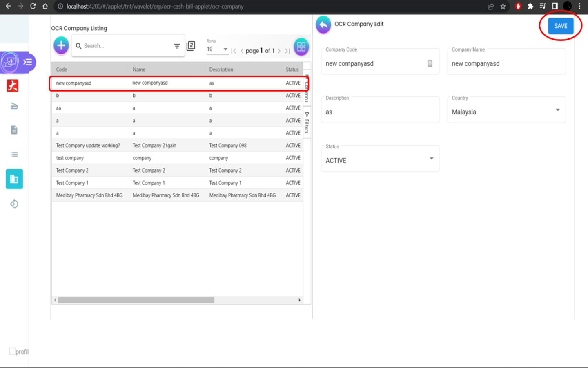Open the vertical Filters side tab
588x368 pixels.
[x=307, y=123]
